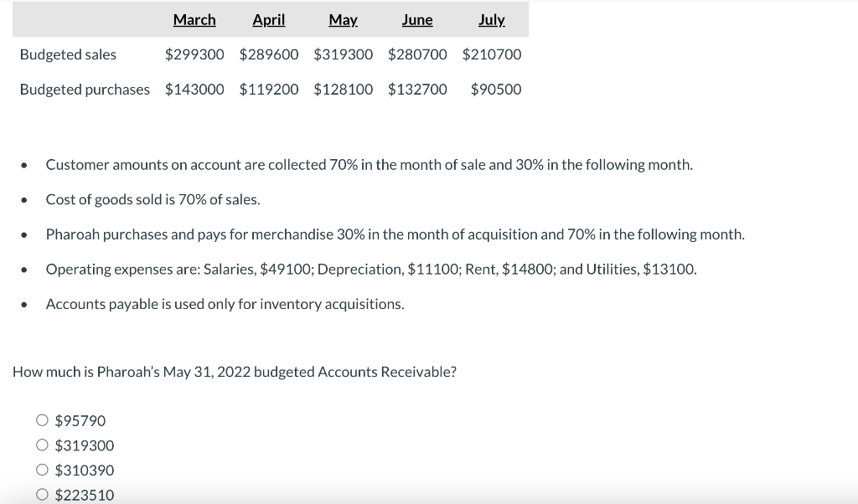This screenshot has height=504, width=858.
Task: Click the Budgeted sales row label
Action: point(68,54)
